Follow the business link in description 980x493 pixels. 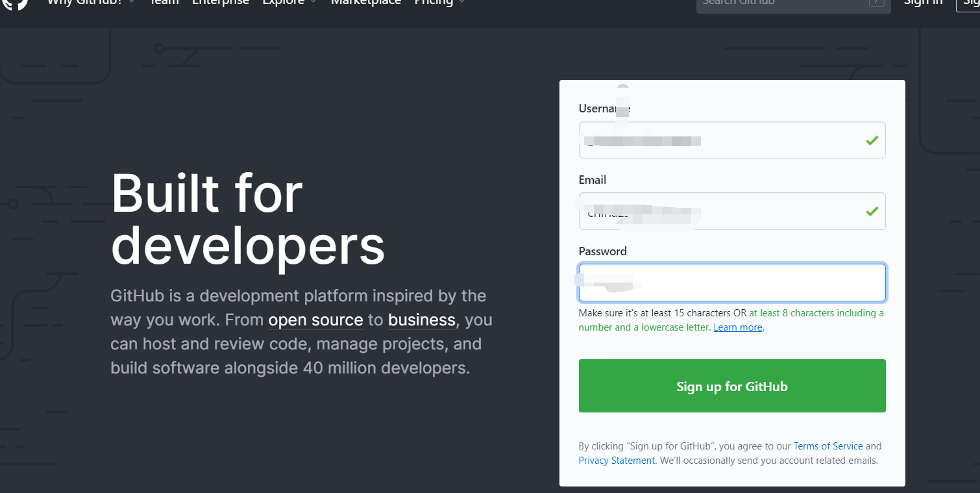(422, 320)
